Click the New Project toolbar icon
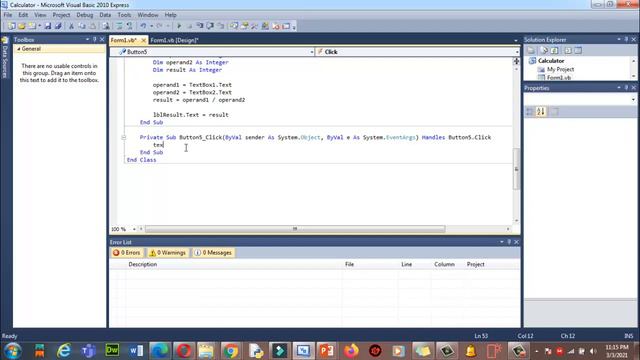 pyautogui.click(x=11, y=26)
